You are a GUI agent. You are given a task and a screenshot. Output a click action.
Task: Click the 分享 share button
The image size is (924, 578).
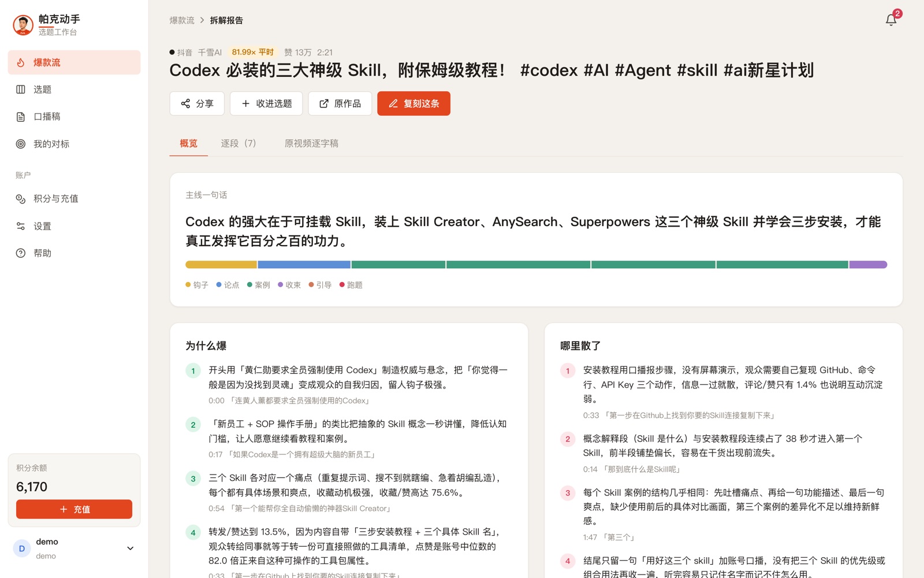click(197, 103)
